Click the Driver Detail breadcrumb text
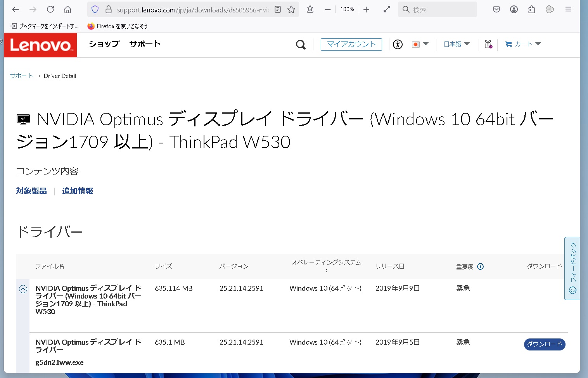The height and width of the screenshot is (378, 588). click(60, 76)
